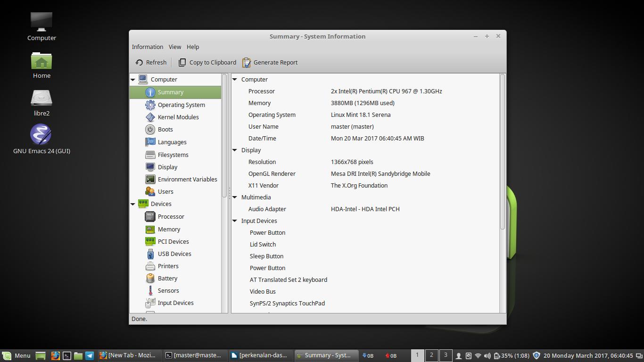Collapse the Computer group in details pane
Screen dimensions: 644x362
[235, 80]
